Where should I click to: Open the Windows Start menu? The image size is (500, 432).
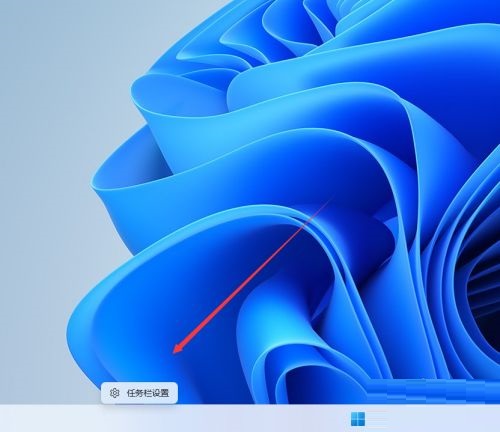[358, 419]
